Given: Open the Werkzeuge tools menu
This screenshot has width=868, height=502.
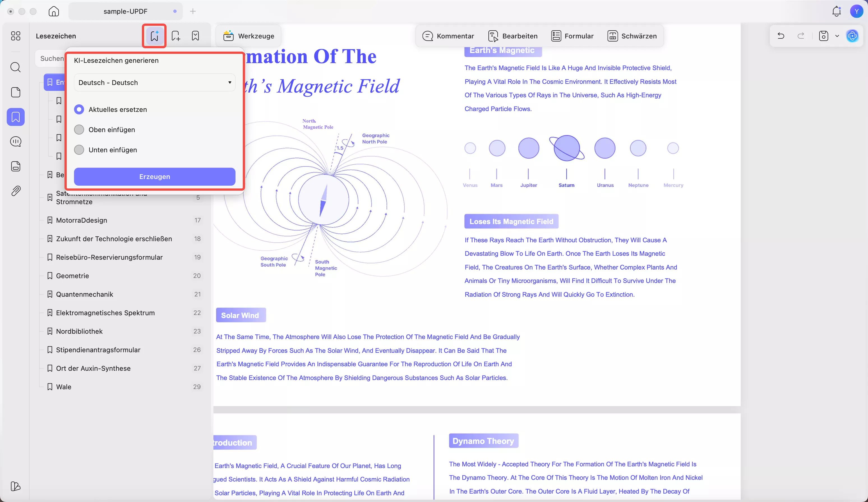Looking at the screenshot, I should point(248,36).
